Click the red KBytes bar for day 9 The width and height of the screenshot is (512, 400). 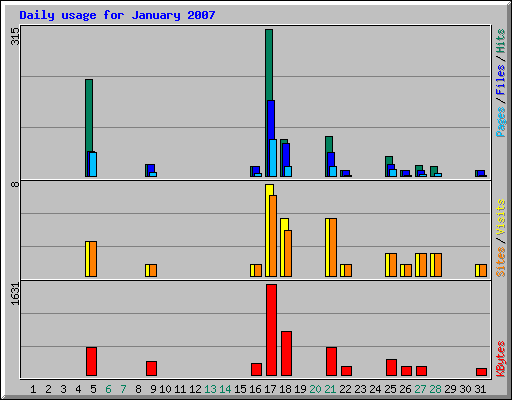[151, 369]
